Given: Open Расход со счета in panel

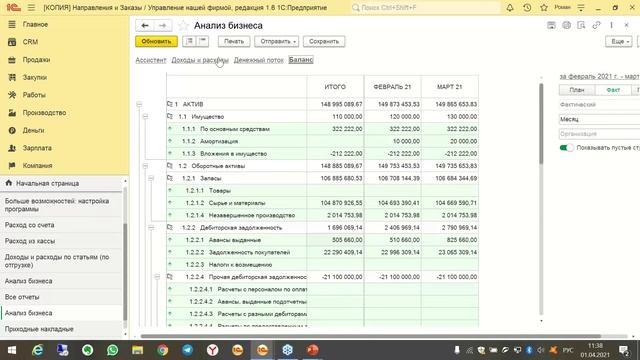Looking at the screenshot, I should [29, 225].
